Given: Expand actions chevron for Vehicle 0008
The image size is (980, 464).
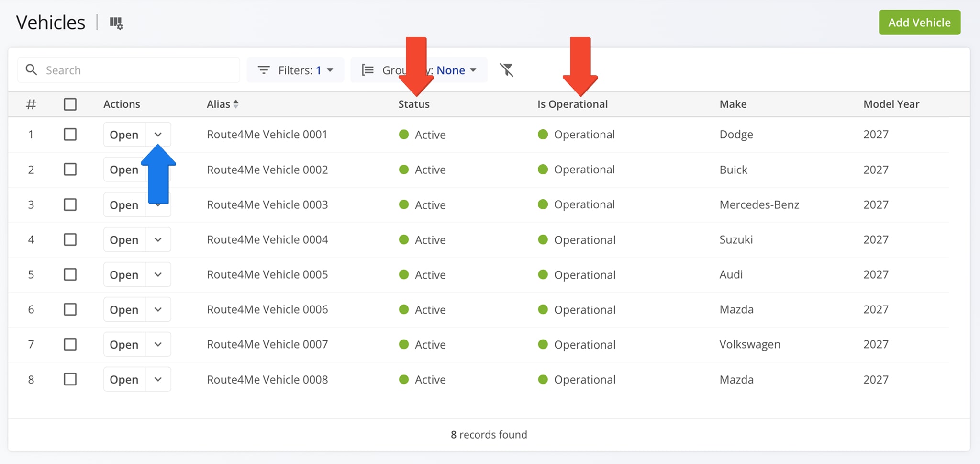Looking at the screenshot, I should point(158,379).
